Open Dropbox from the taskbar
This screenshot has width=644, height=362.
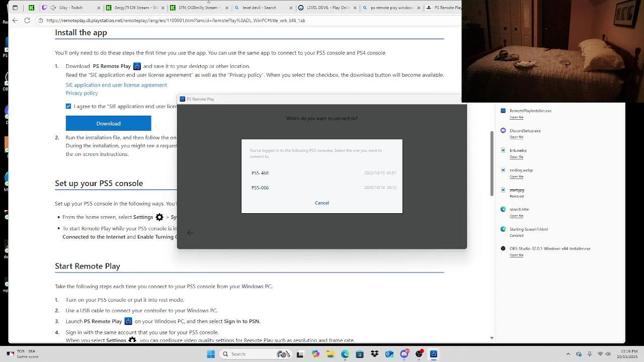(374, 354)
